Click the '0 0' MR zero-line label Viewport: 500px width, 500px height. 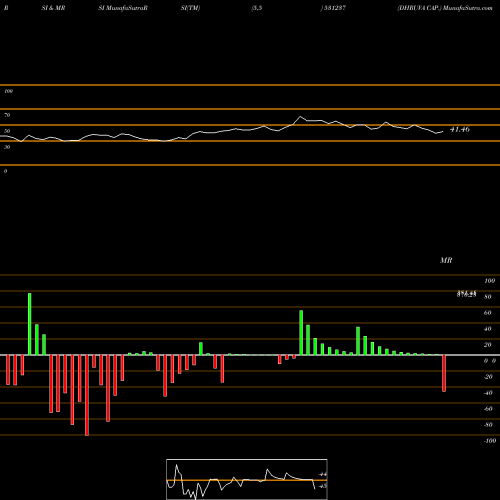pos(490,361)
